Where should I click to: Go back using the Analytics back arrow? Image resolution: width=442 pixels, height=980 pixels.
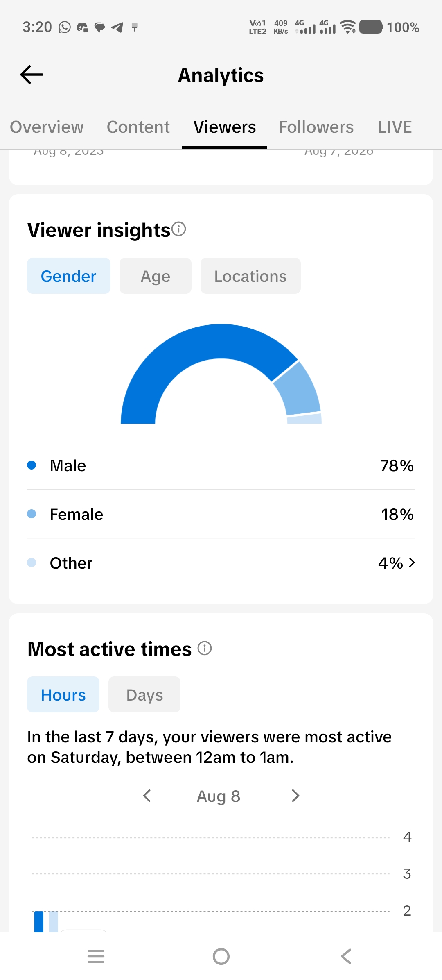click(32, 75)
